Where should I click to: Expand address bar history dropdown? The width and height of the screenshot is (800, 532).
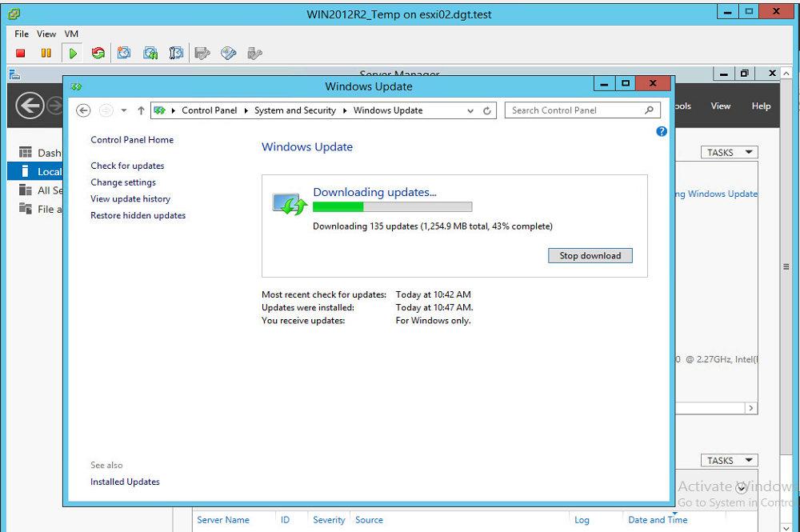point(470,110)
